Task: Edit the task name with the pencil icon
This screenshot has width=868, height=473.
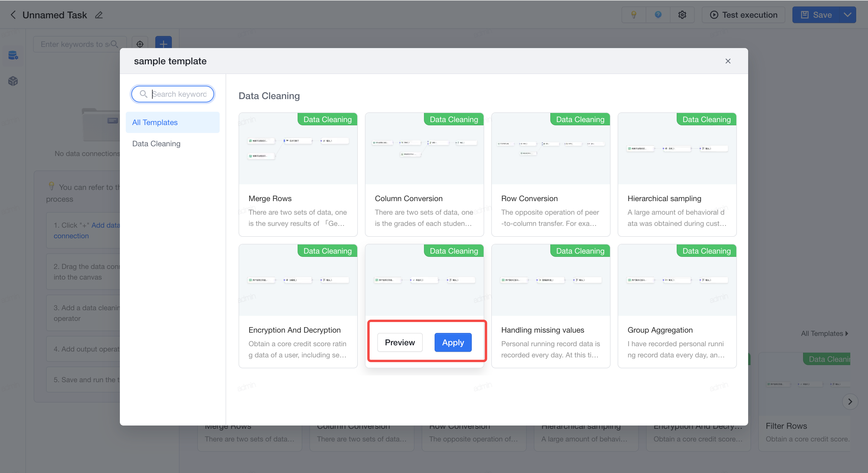Action: coord(99,15)
